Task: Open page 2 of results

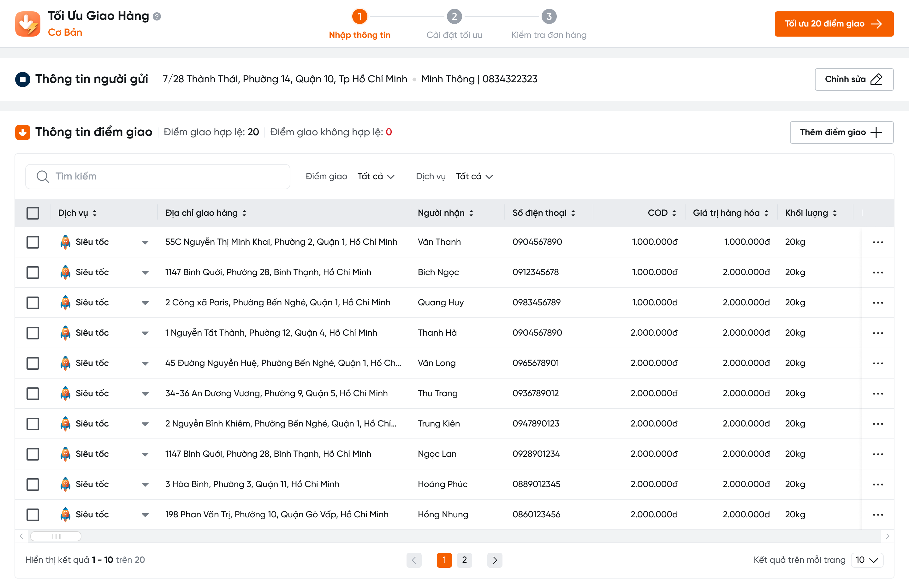Action: point(465,560)
